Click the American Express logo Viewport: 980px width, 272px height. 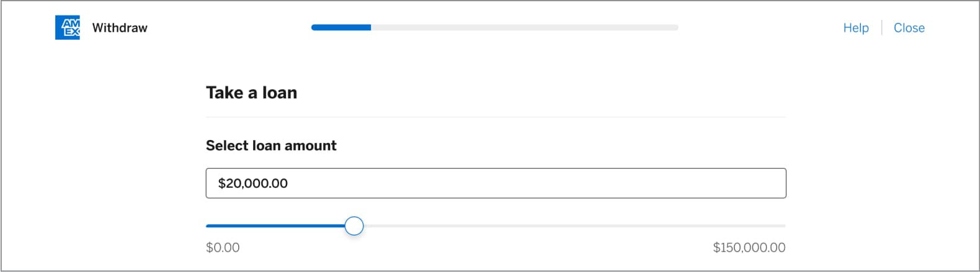tap(67, 27)
